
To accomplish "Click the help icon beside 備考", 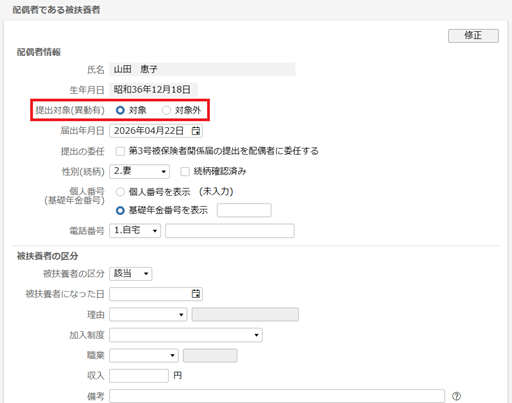I will [x=456, y=396].
